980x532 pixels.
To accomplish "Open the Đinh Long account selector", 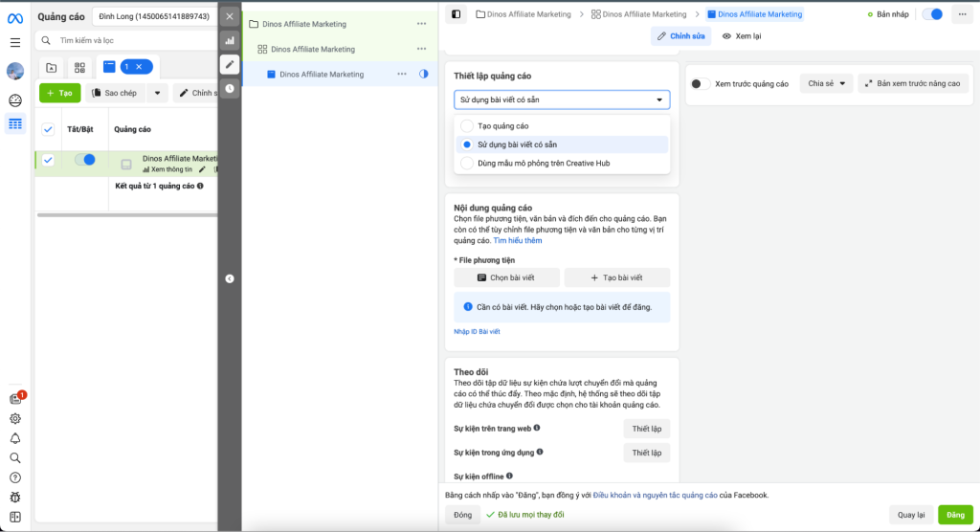I will click(154, 16).
